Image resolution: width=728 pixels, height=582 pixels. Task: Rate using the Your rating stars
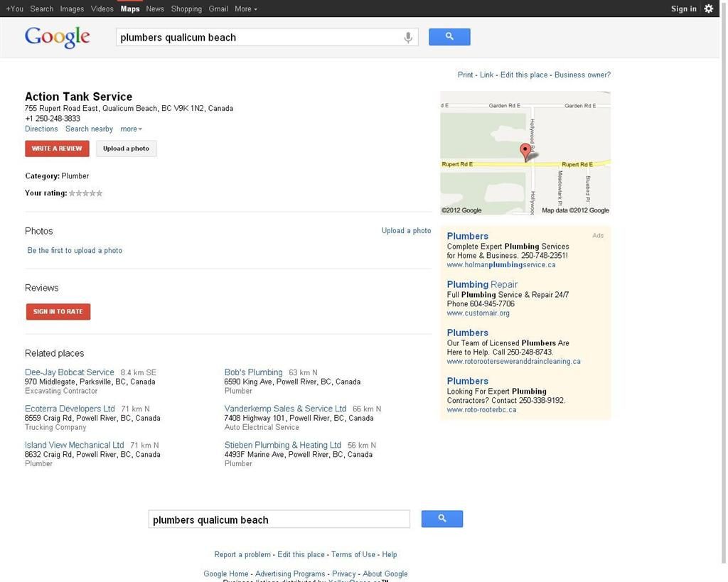click(x=85, y=193)
